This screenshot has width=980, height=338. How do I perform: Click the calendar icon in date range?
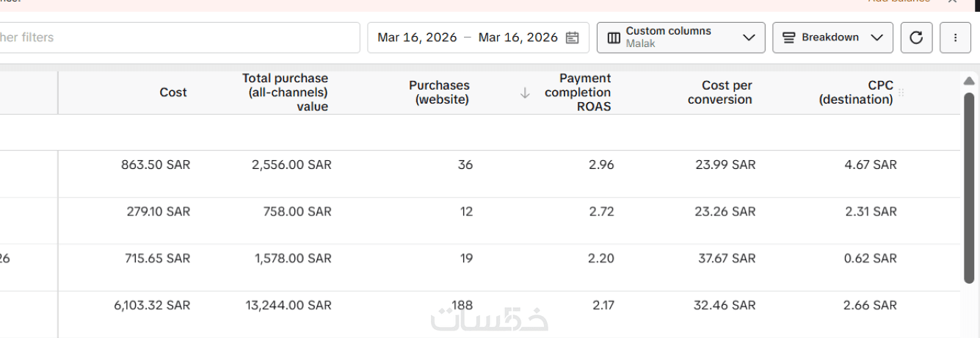tap(573, 37)
